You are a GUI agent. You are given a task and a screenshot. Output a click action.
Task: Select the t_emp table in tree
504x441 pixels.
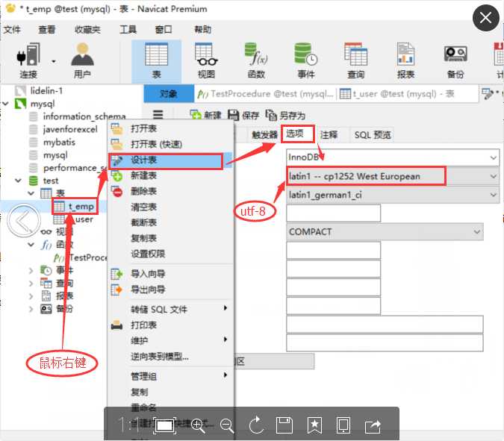(x=76, y=206)
